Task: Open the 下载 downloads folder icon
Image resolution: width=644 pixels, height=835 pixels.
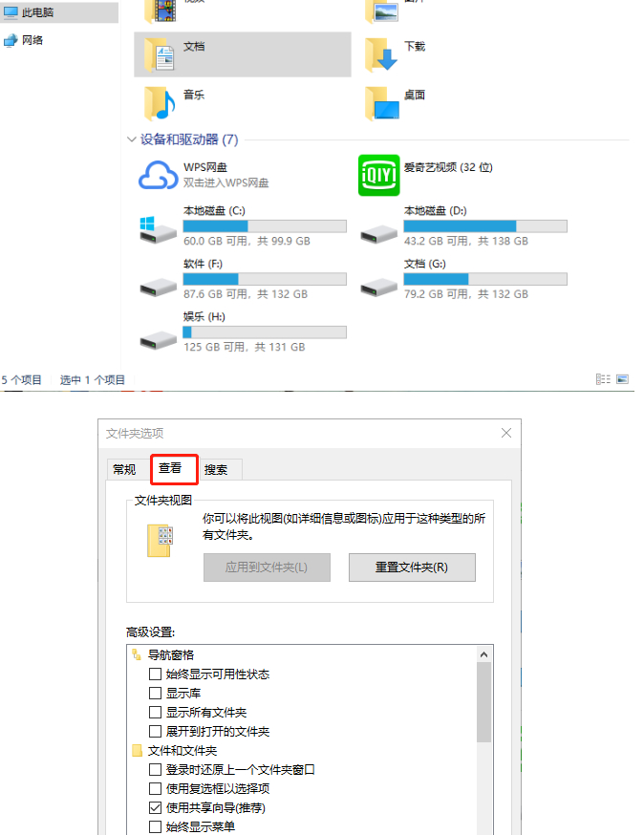Action: click(381, 54)
